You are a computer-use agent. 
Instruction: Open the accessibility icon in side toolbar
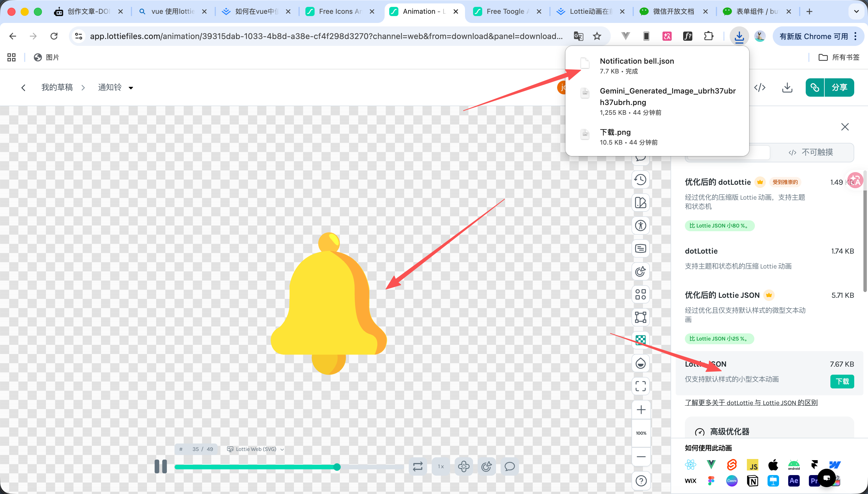point(640,225)
